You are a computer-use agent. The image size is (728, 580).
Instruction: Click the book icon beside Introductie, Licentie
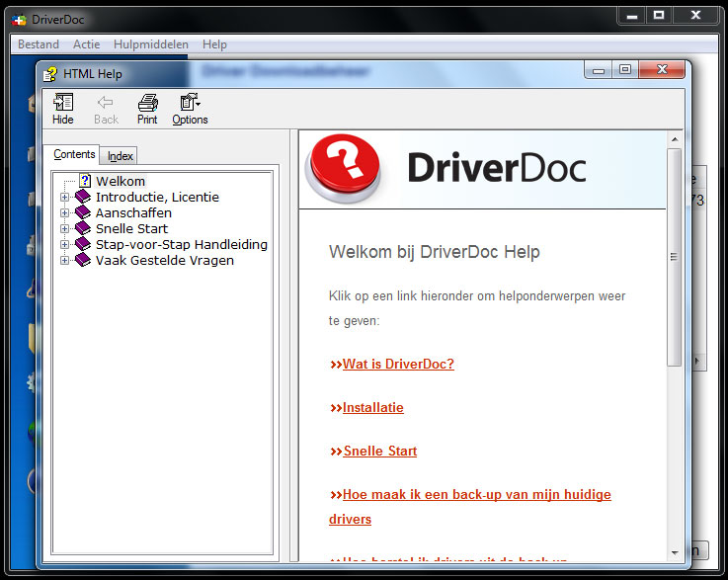83,197
